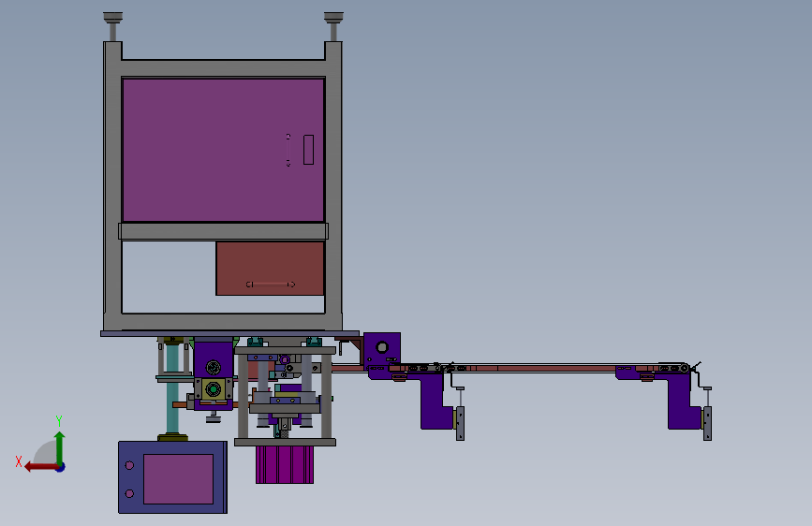812x526 pixels.
Task: Click the blue Z axis dot of triad
Action: (61, 468)
